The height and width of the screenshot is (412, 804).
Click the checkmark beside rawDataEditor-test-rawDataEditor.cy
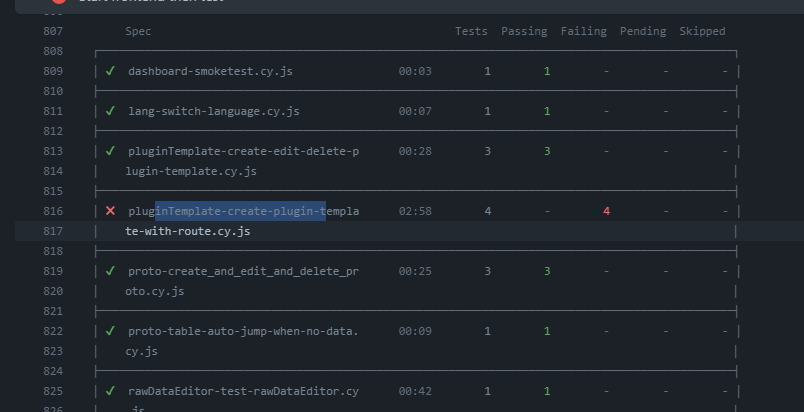(x=110, y=391)
